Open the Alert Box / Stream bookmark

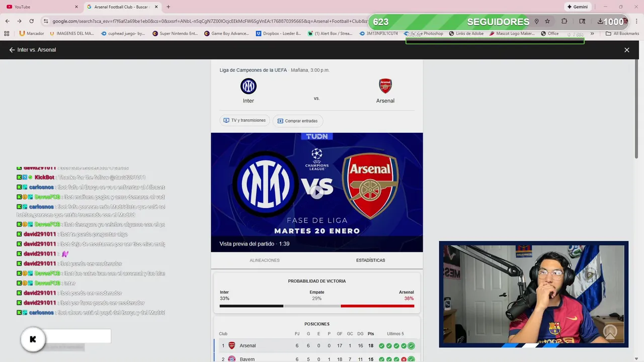click(x=330, y=34)
